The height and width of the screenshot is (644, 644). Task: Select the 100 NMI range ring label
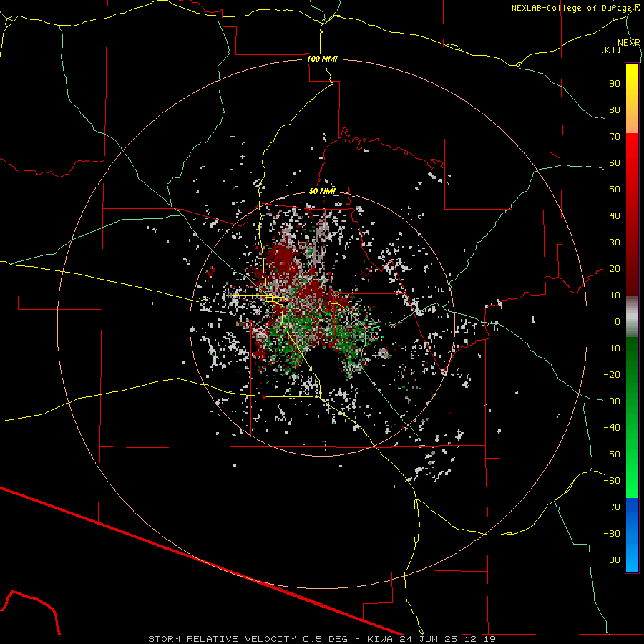pos(323,59)
